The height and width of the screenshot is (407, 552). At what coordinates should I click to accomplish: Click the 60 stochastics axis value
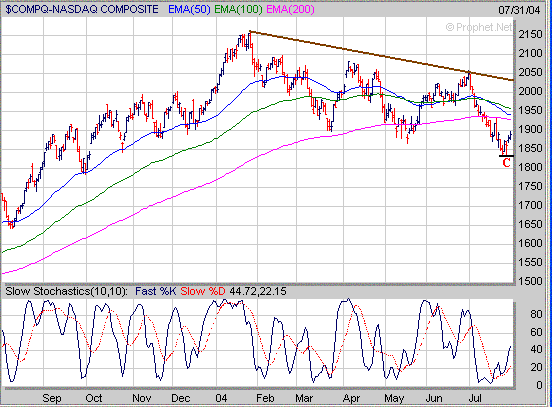[x=536, y=332]
